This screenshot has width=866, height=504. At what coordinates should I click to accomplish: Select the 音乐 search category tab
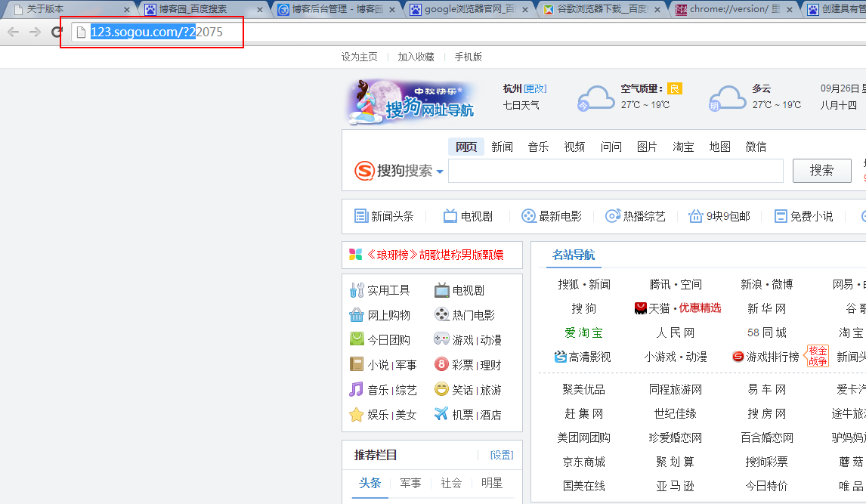538,147
